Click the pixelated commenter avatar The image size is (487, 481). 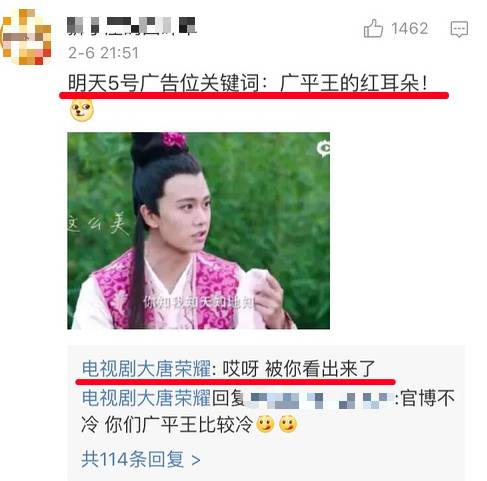27,37
